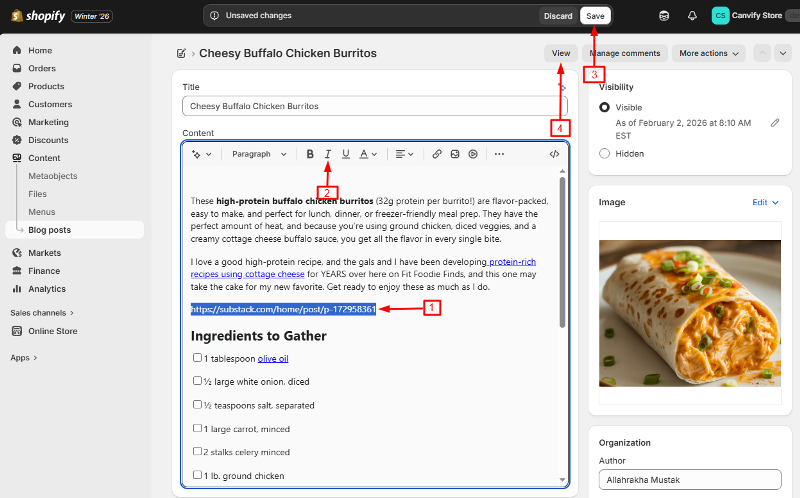This screenshot has width=800, height=498.
Task: Open Manage comments
Action: coord(624,53)
